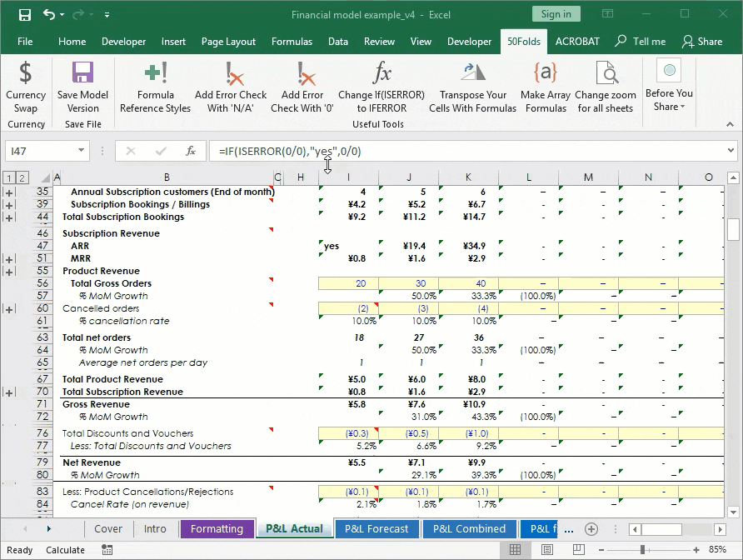Viewport: 743px width, 560px height.
Task: Click the Sign in button
Action: point(556,14)
